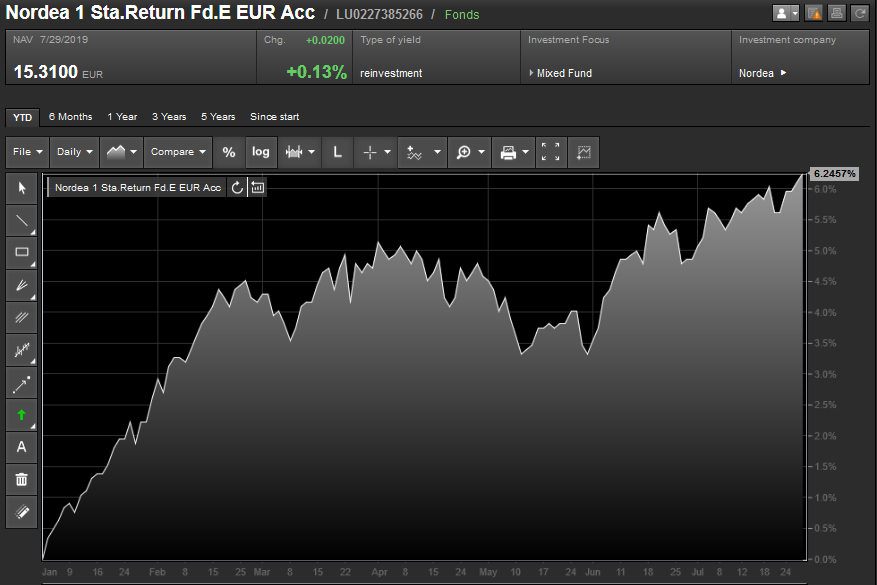Select the Since start time range tab
This screenshot has width=877, height=585.
[274, 117]
